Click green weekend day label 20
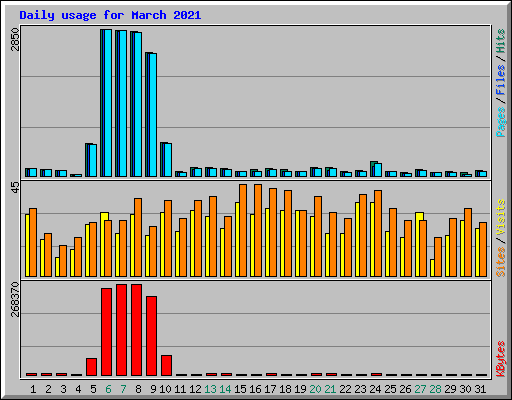This screenshot has width=512, height=400. [x=315, y=389]
